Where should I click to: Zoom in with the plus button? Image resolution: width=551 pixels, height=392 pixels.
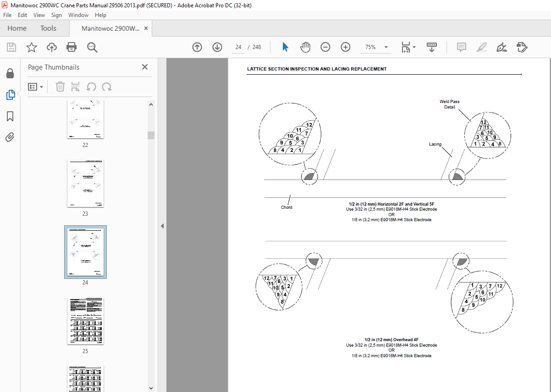tap(346, 47)
